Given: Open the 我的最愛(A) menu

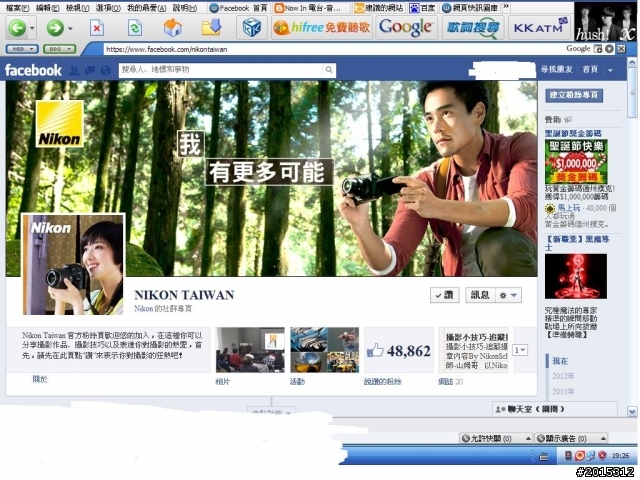Looking at the screenshot, I should pyautogui.click(x=147, y=8).
